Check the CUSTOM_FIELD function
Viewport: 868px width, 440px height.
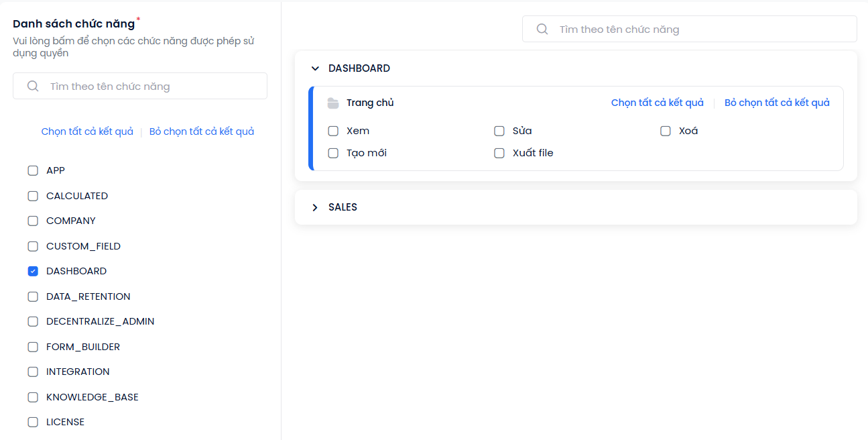[x=33, y=247]
